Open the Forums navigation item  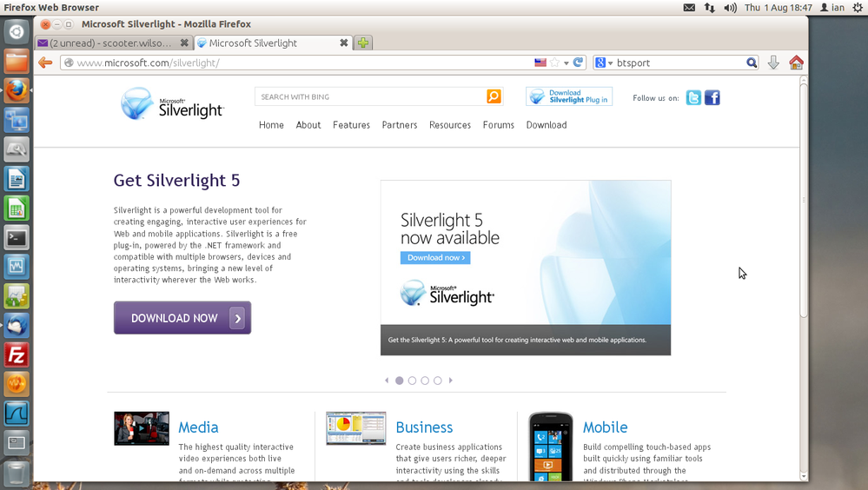498,125
